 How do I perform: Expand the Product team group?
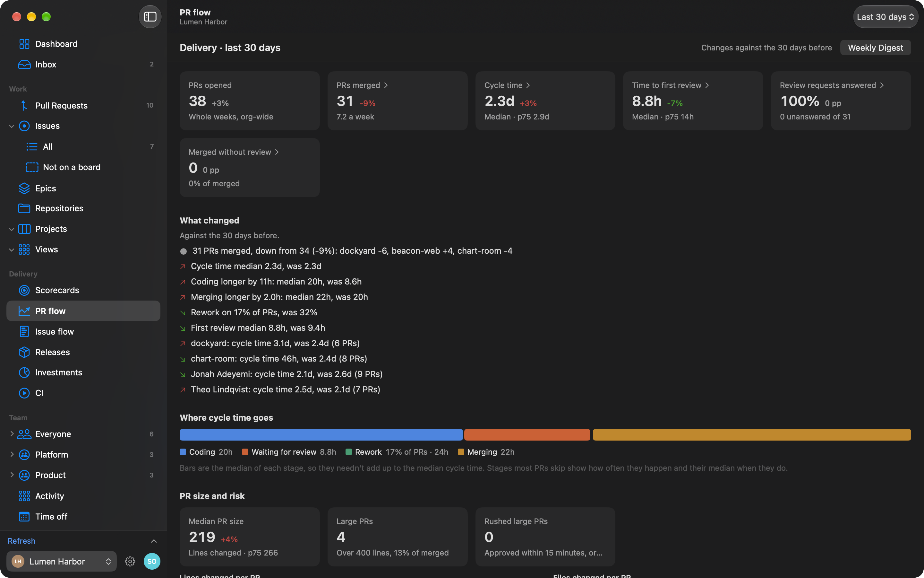pyautogui.click(x=12, y=475)
